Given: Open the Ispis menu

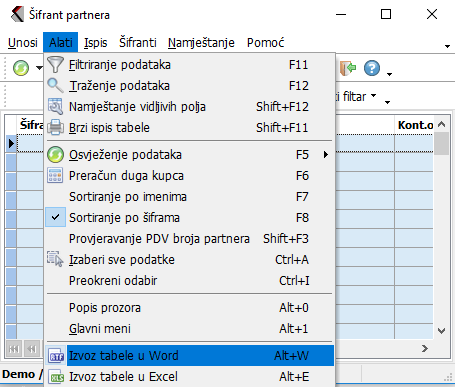Looking at the screenshot, I should coord(96,43).
